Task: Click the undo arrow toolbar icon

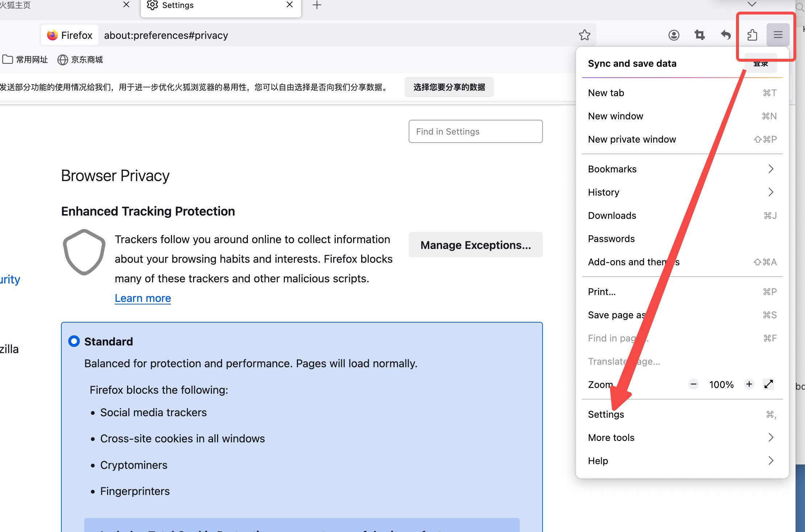Action: [x=726, y=35]
